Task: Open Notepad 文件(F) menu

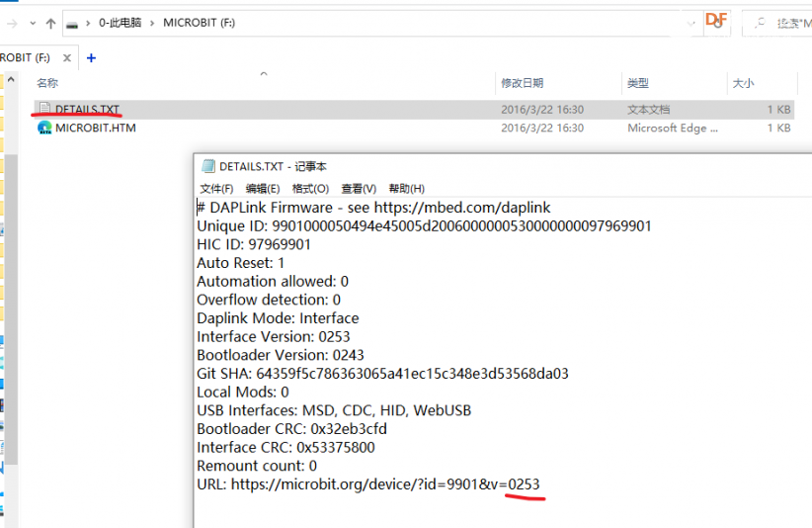Action: pyautogui.click(x=216, y=189)
